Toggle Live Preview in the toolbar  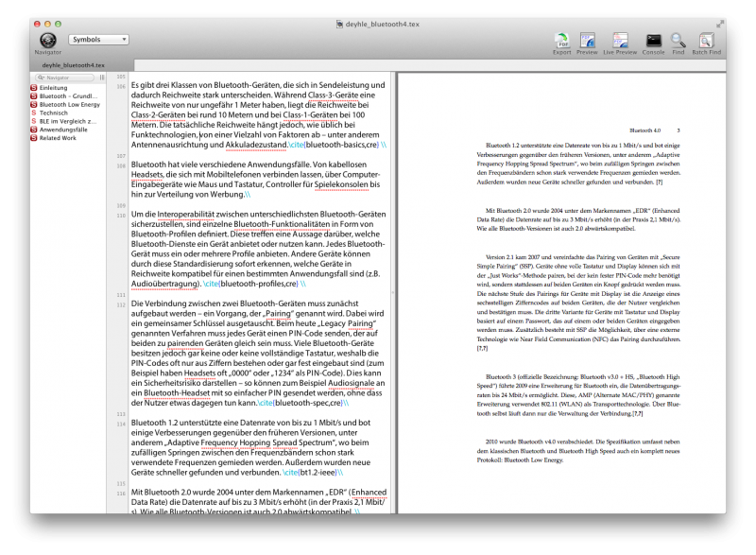620,40
